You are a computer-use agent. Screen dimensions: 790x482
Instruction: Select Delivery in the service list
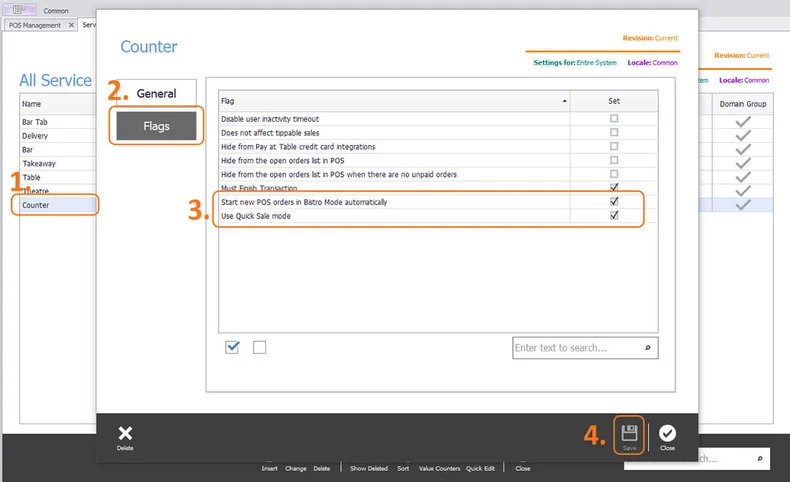click(35, 135)
